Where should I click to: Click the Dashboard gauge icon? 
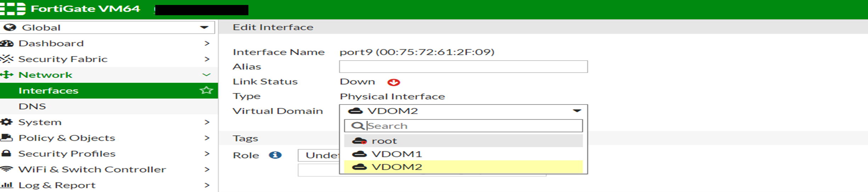(x=7, y=43)
